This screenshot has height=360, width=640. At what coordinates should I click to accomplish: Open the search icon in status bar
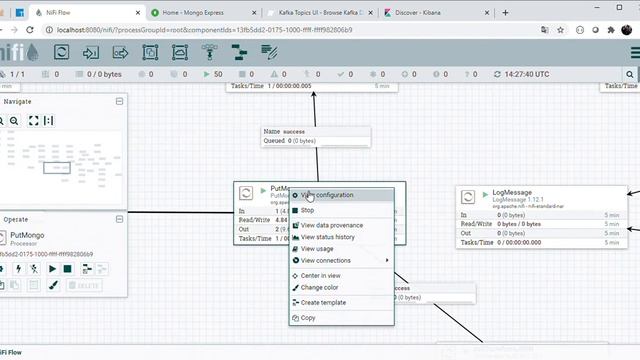630,74
